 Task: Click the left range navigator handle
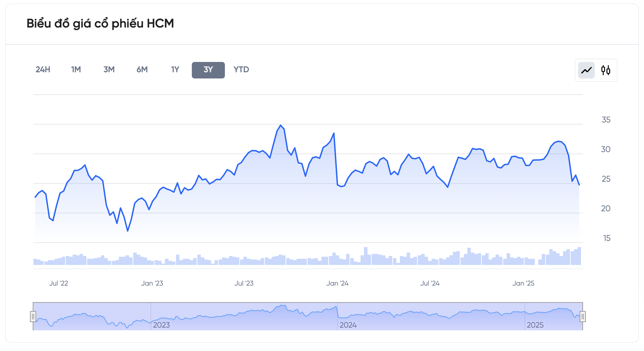(x=33, y=316)
